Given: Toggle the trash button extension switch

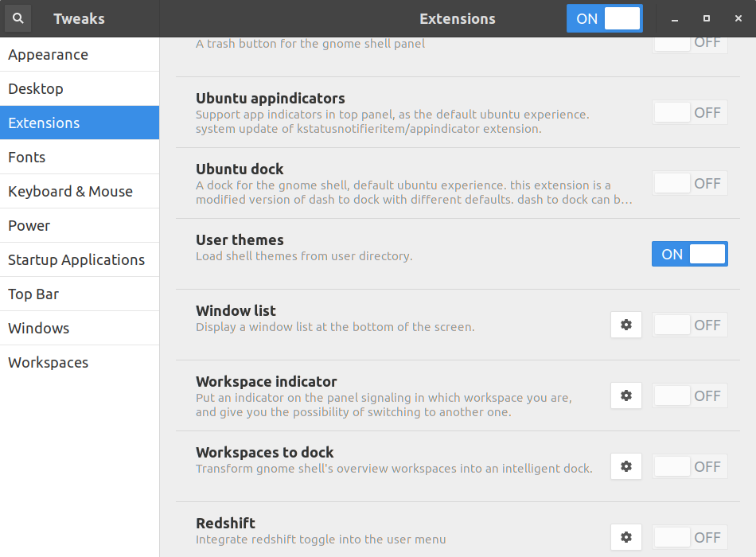Looking at the screenshot, I should coord(689,45).
